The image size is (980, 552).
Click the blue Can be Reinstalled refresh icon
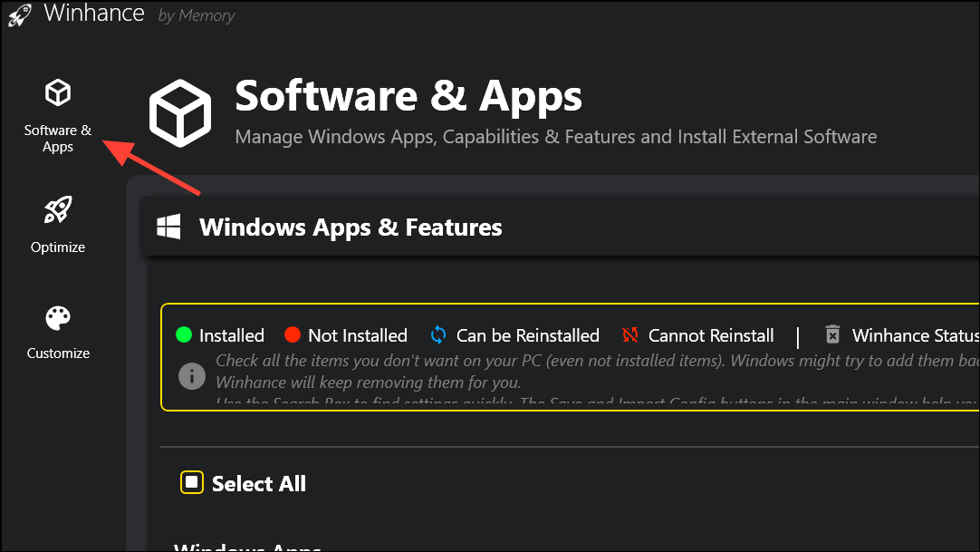tap(437, 335)
